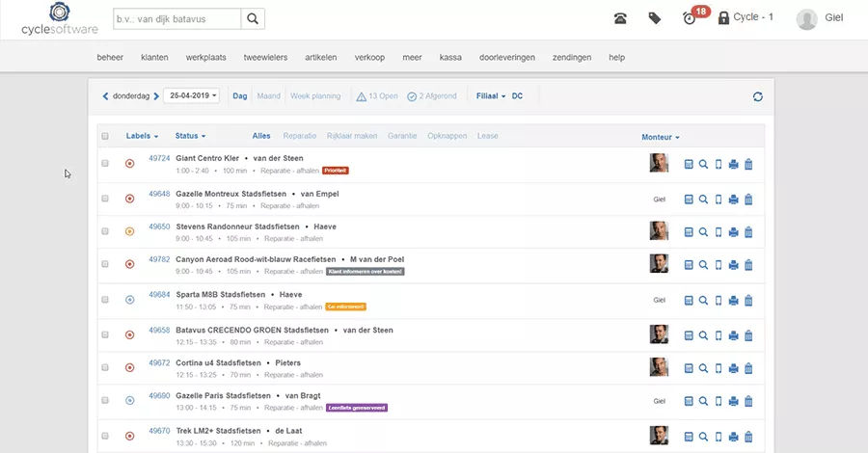
Task: Click the search input field
Action: pyautogui.click(x=177, y=19)
